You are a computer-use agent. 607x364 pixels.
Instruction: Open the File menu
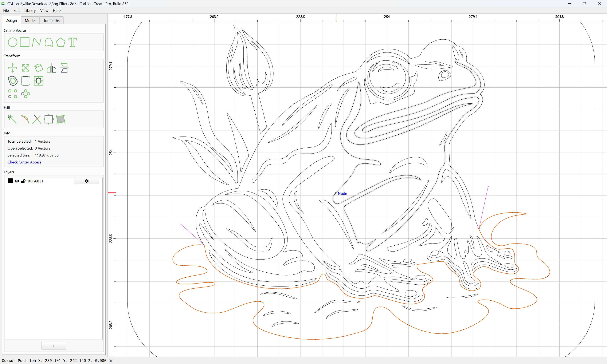pyautogui.click(x=6, y=11)
